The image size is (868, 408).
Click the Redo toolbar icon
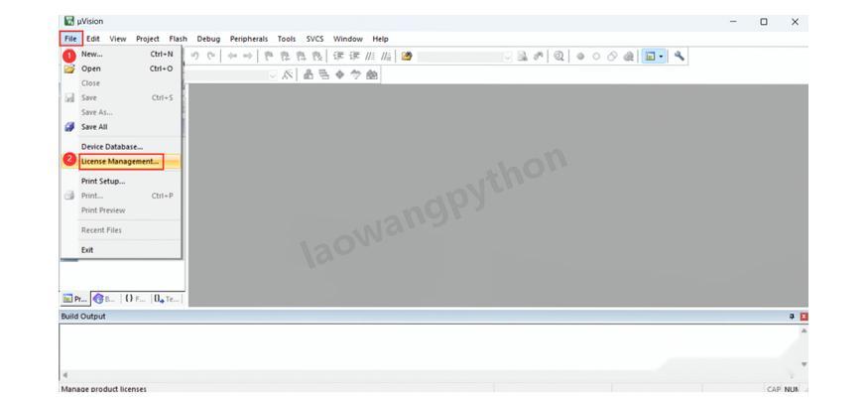[210, 56]
